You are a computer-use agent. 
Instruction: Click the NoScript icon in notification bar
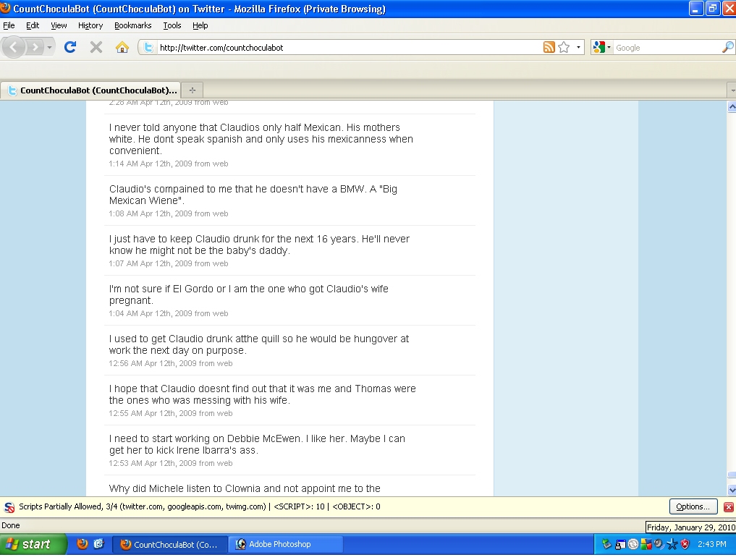pyautogui.click(x=9, y=506)
